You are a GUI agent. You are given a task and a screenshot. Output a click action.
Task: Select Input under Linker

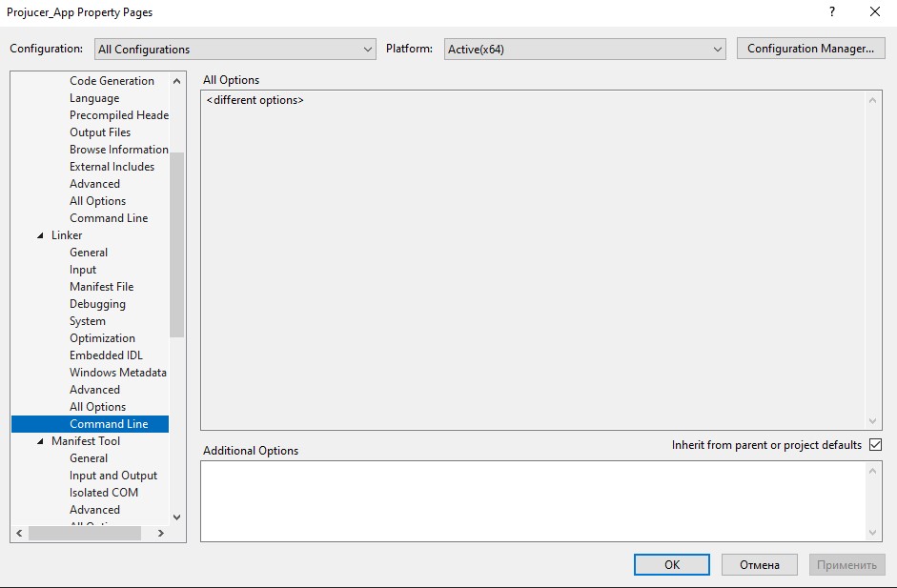[83, 270]
